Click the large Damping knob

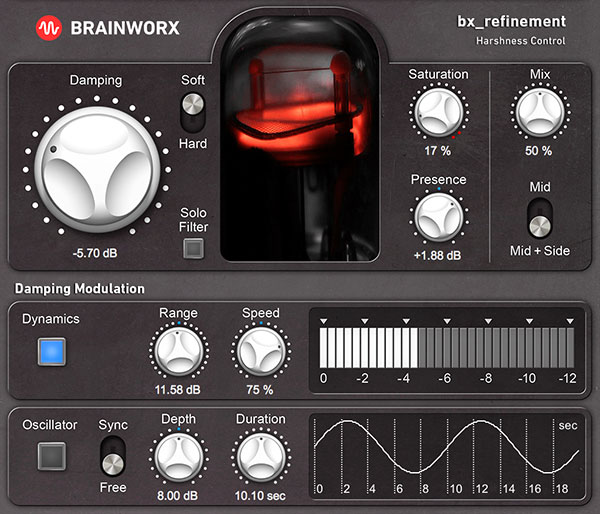click(x=97, y=170)
